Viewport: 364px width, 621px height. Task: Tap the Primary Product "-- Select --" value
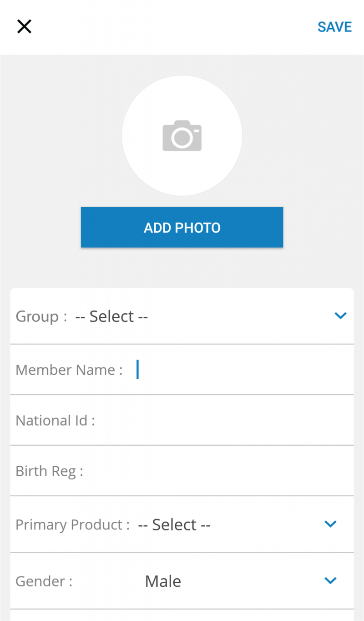174,524
